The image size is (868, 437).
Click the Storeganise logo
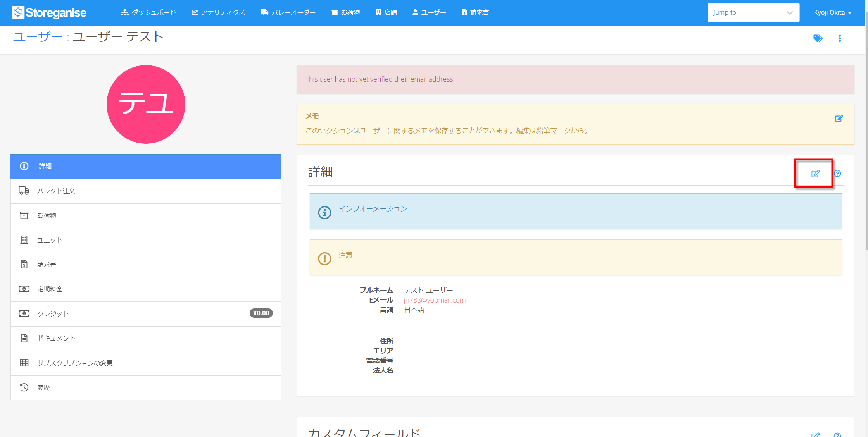coord(49,12)
